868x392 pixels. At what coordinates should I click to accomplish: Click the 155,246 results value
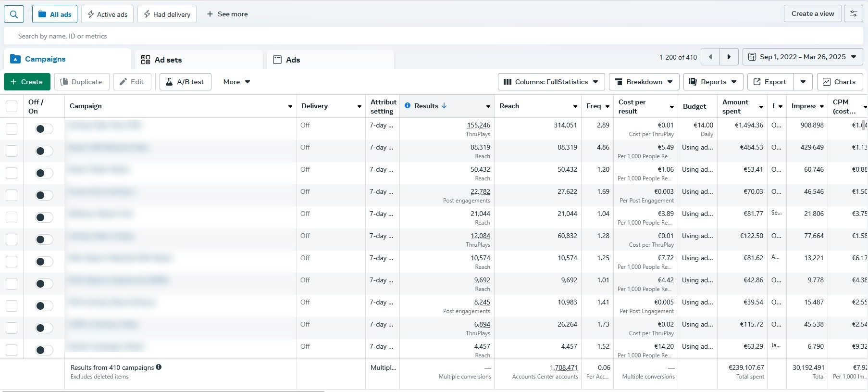point(478,125)
